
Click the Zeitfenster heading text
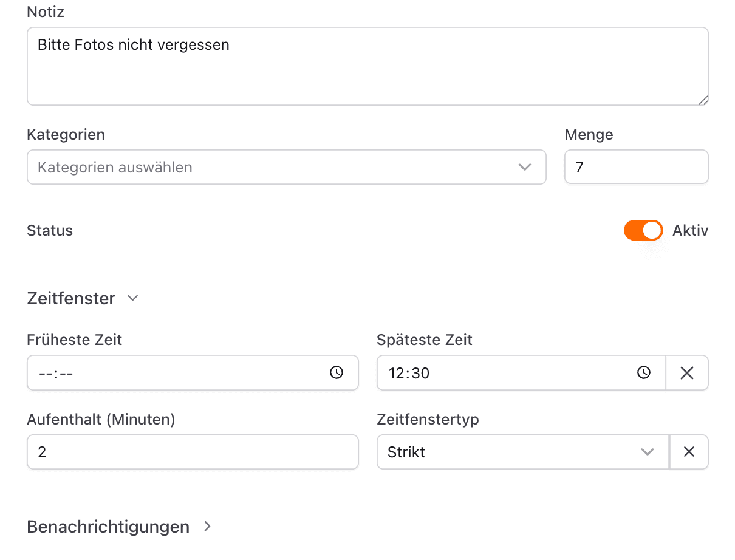(x=71, y=298)
